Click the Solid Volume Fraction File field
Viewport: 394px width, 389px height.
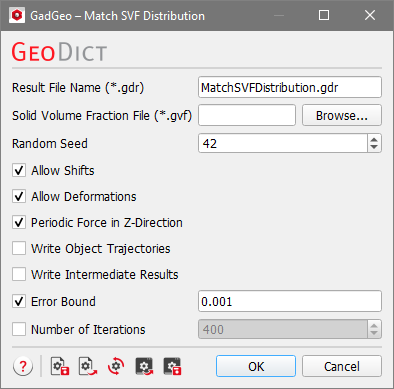pos(247,115)
